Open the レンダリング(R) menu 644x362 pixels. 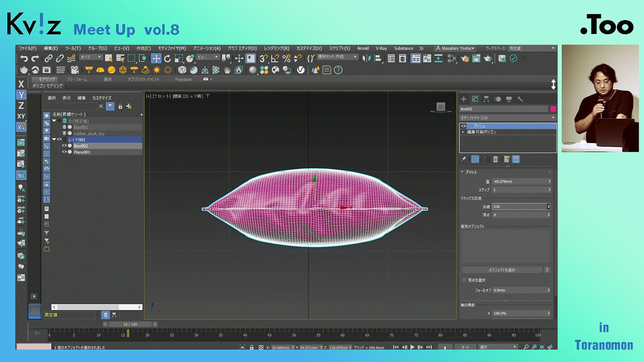[x=276, y=48]
